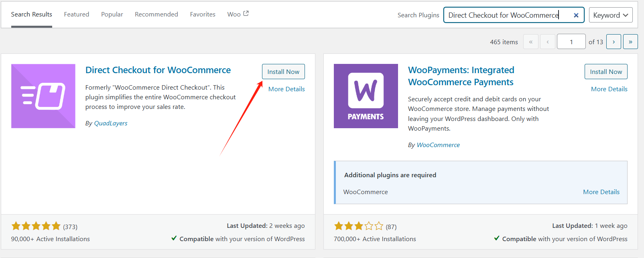
Task: Click the previous page arrow
Action: click(547, 41)
